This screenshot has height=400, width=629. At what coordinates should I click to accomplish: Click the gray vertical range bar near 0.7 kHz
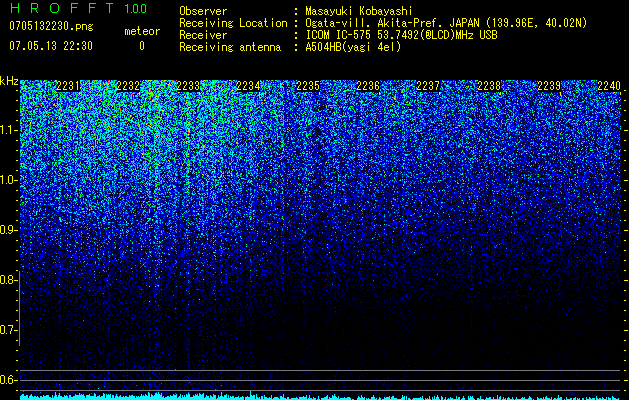(x=19, y=308)
